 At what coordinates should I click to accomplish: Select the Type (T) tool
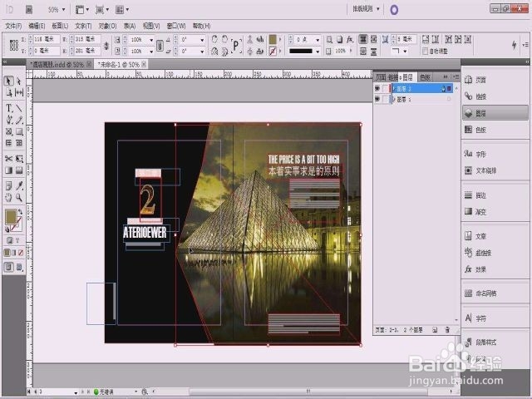click(x=9, y=108)
